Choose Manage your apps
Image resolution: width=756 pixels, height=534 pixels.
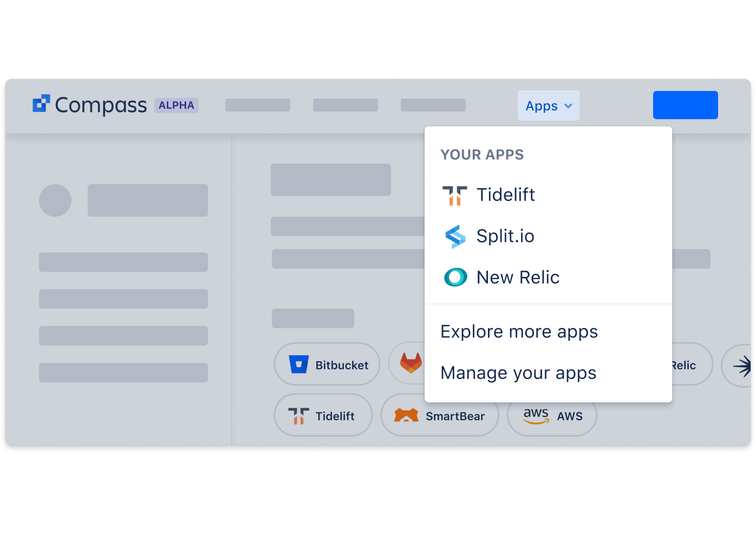point(518,373)
